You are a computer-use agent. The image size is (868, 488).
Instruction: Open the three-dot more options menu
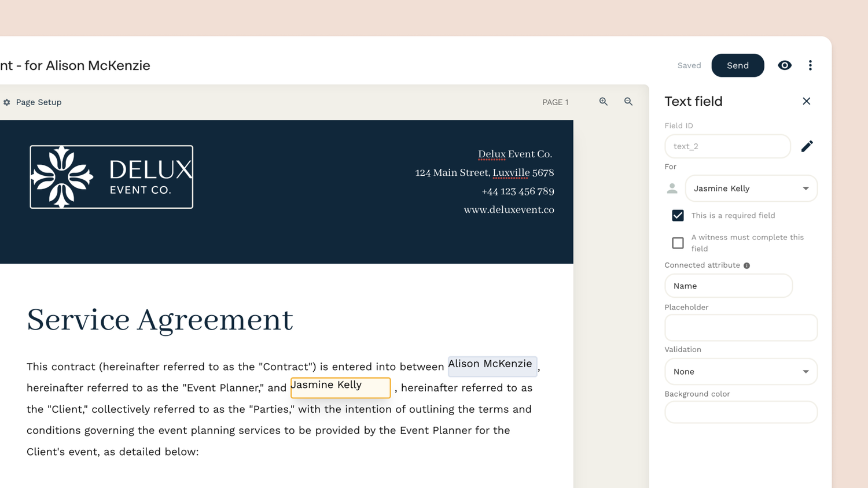coord(810,65)
